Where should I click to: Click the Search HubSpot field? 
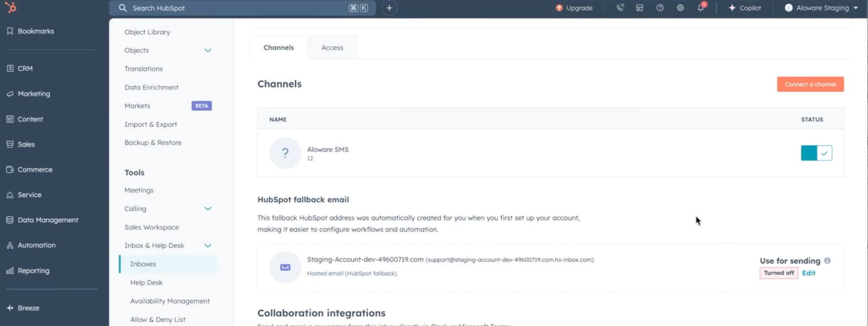tap(242, 8)
